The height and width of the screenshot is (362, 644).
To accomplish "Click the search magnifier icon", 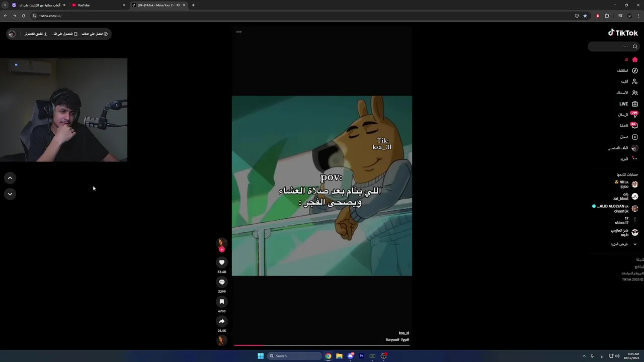I will click(x=635, y=47).
